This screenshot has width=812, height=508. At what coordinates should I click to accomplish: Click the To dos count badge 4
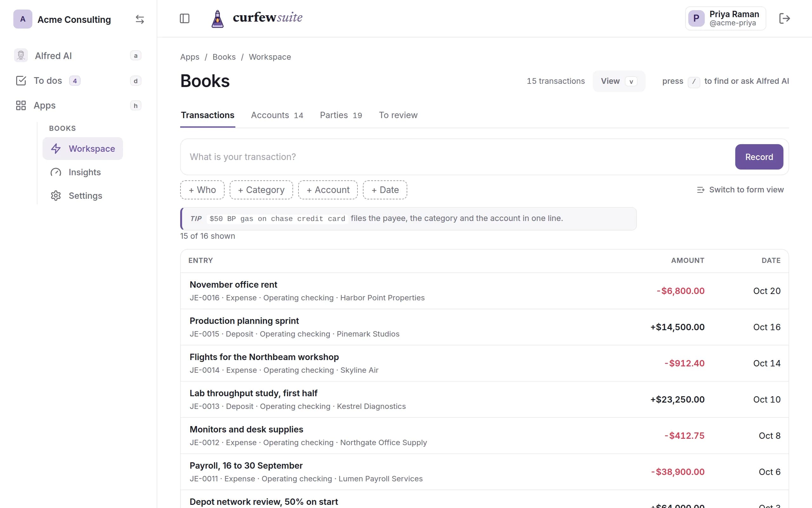(75, 81)
